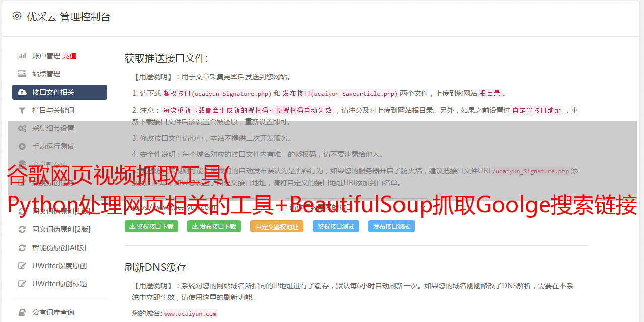The height and width of the screenshot is (322, 644).
Task: Open the red 充值 recharge link
Action: (69, 56)
